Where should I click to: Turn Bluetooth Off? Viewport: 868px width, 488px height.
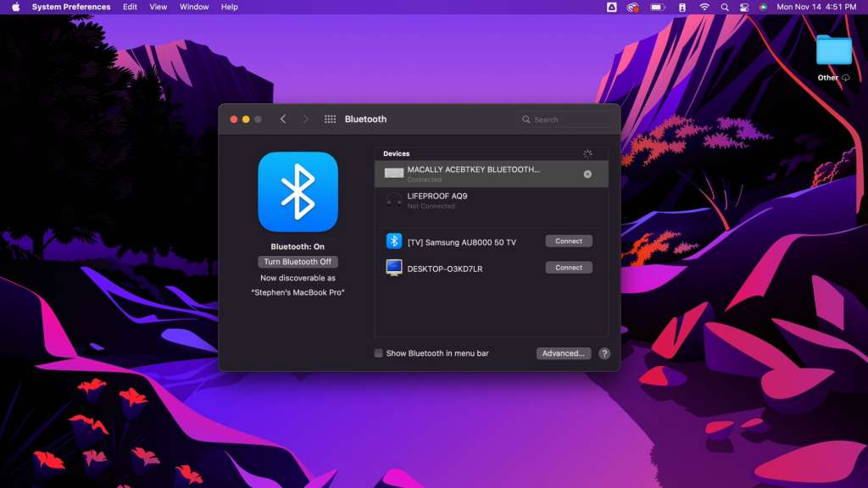(298, 261)
